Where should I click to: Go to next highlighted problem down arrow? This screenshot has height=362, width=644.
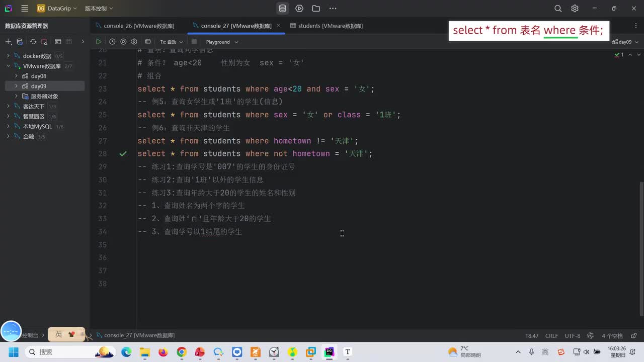point(639,54)
